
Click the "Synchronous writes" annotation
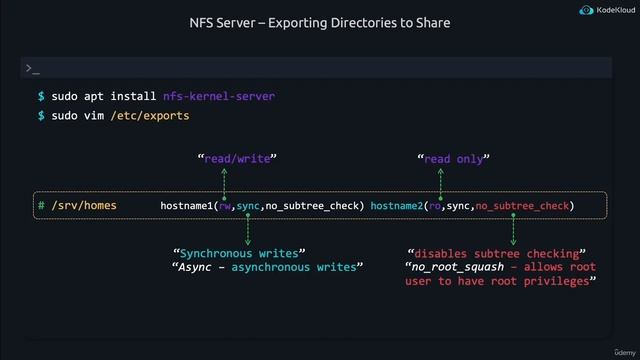click(239, 253)
